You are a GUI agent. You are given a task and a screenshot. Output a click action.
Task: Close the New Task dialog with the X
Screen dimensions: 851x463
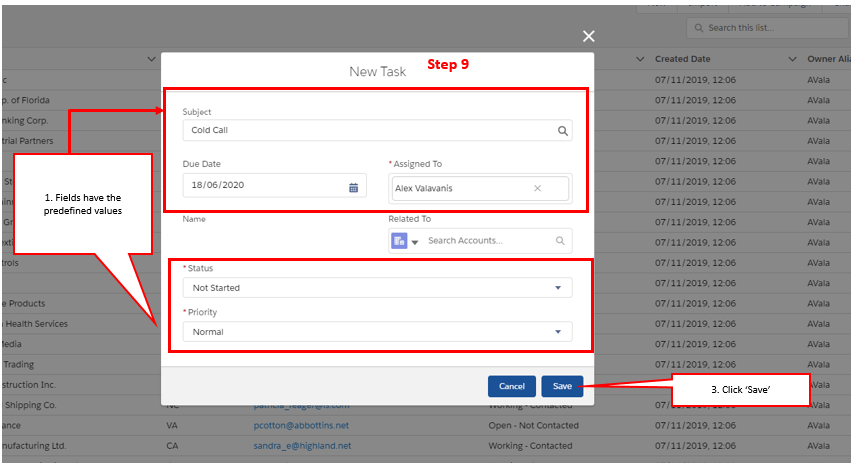[589, 36]
